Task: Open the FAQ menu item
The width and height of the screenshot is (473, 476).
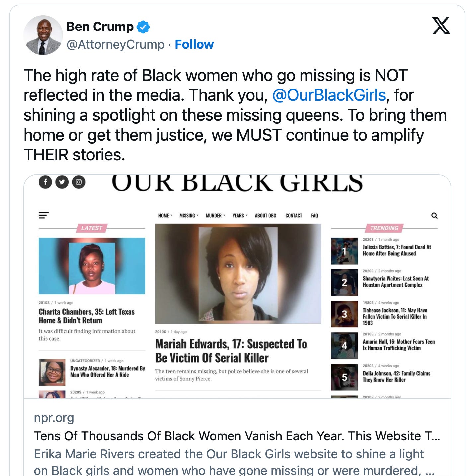Action: coord(314,216)
